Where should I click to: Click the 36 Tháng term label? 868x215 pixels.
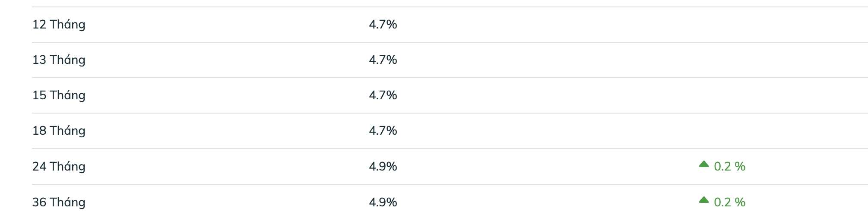pyautogui.click(x=59, y=202)
